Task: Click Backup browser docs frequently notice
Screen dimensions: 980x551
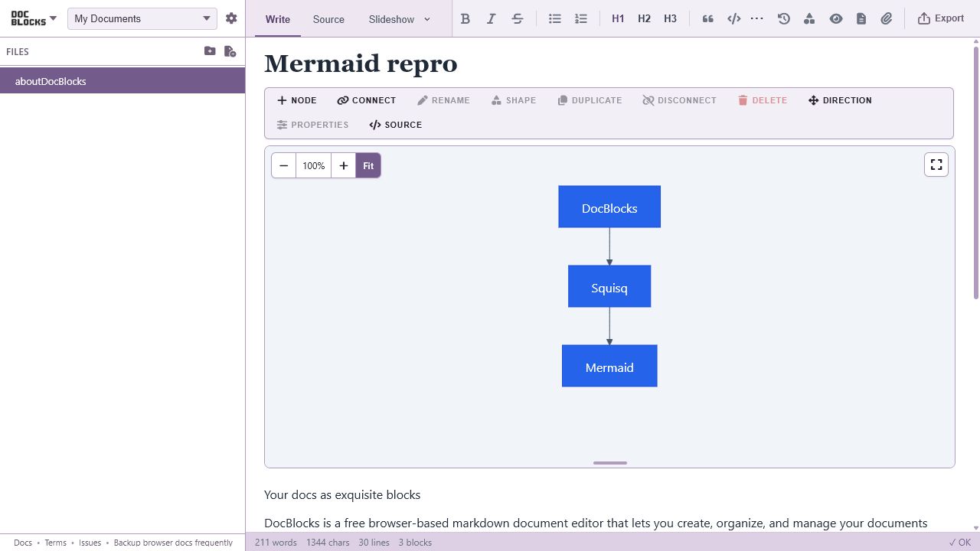Action: 173,543
